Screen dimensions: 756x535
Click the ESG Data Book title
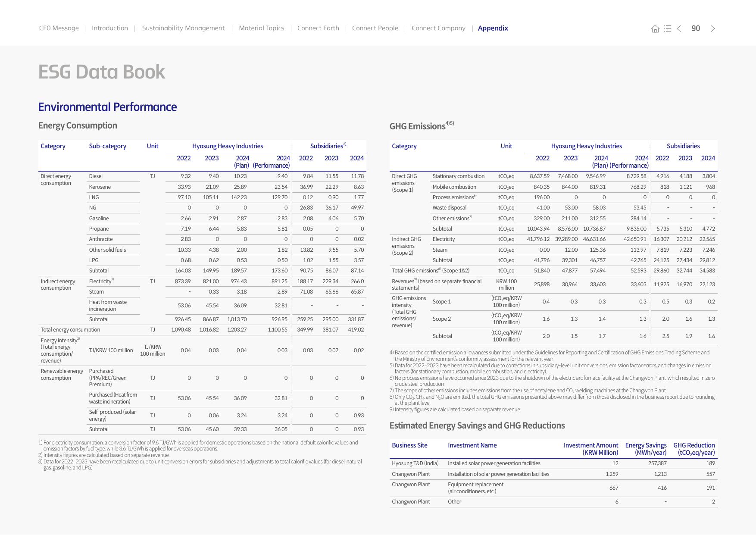coord(102,72)
